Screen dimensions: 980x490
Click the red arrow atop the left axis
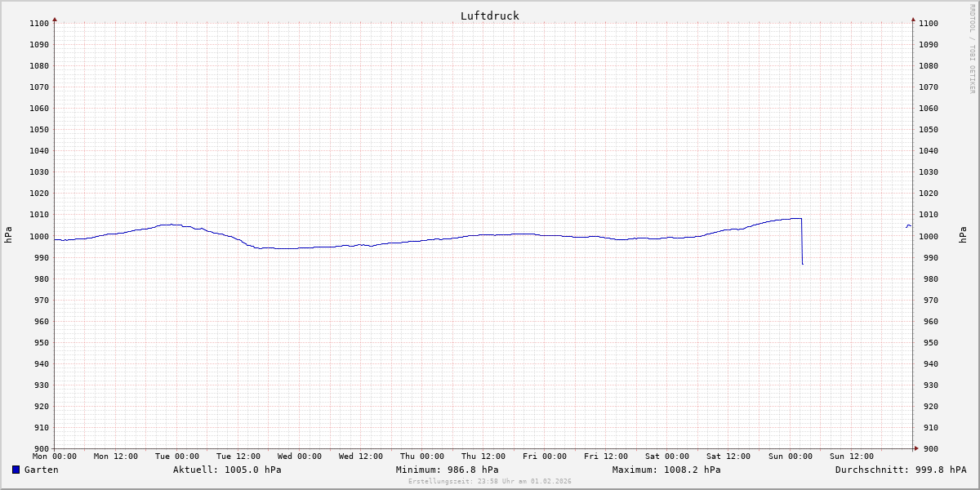pos(55,19)
